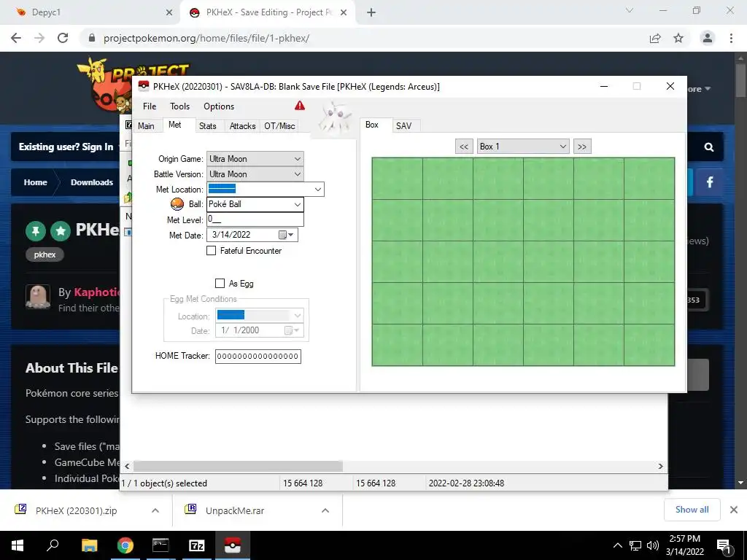Image resolution: width=747 pixels, height=560 pixels.
Task: Expand the Battle Version dropdown
Action: [298, 174]
